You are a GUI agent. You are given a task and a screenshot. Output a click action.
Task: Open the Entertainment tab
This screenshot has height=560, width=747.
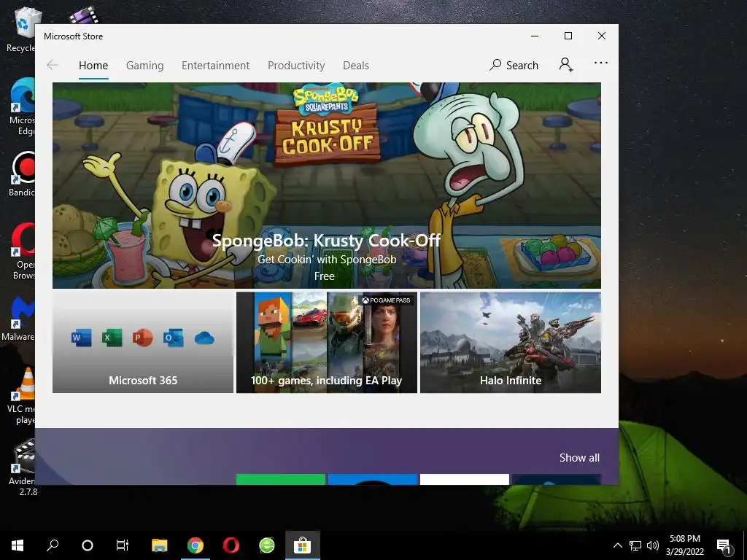point(215,65)
